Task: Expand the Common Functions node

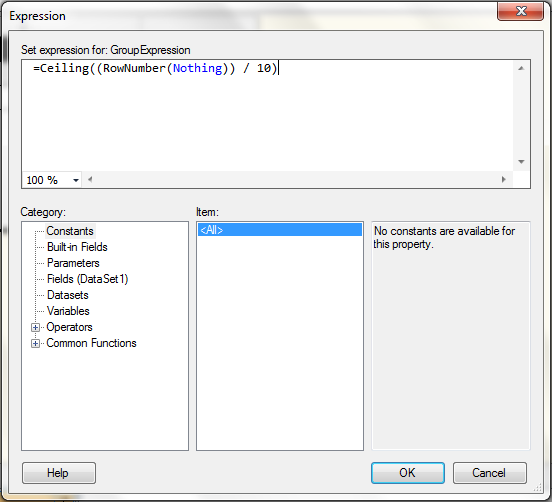Action: point(35,343)
